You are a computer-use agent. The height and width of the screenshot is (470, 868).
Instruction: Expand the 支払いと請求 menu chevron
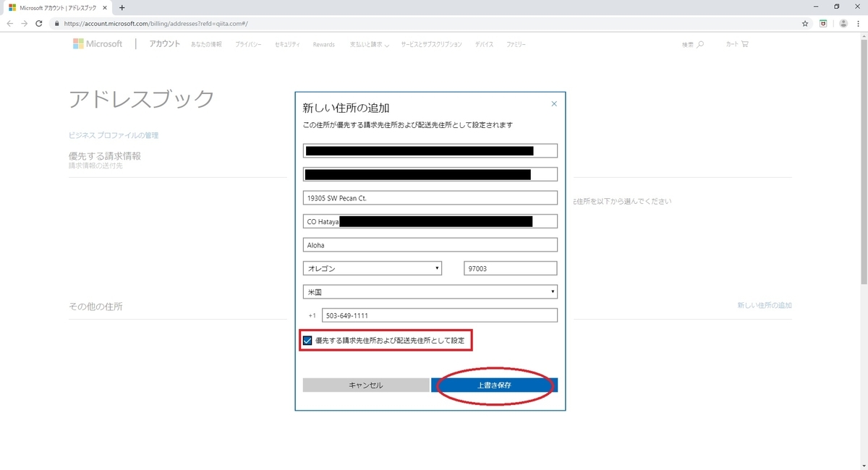(387, 45)
